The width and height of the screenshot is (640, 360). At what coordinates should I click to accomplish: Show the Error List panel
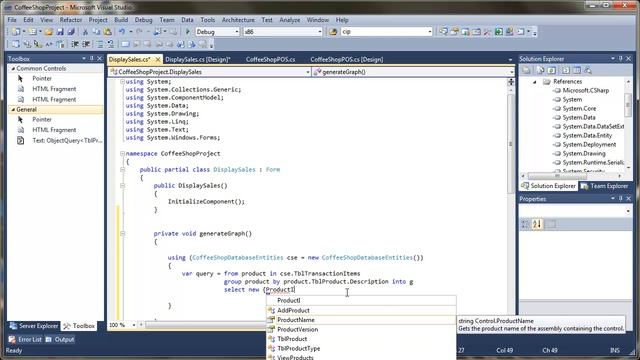click(25, 339)
